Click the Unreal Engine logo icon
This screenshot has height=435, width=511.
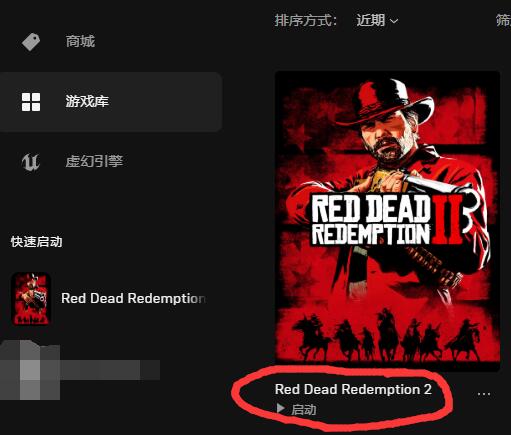click(31, 162)
